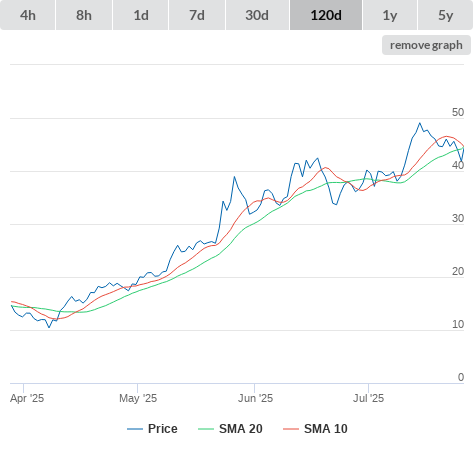
Task: Click the blue Price legend line swatch
Action: click(135, 429)
